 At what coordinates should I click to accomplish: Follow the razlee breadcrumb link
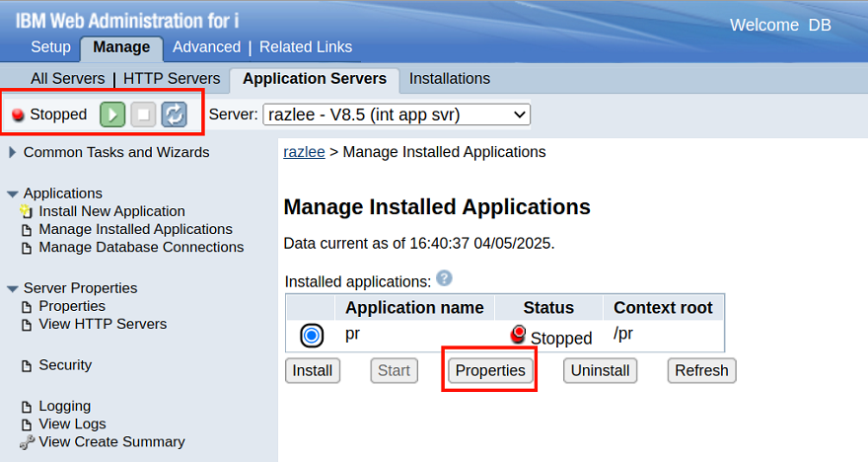point(304,152)
